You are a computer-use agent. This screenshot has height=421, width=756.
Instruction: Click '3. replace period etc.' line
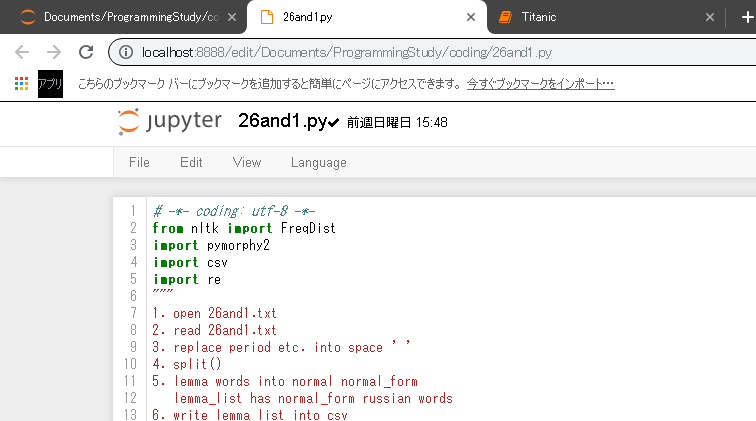[282, 347]
